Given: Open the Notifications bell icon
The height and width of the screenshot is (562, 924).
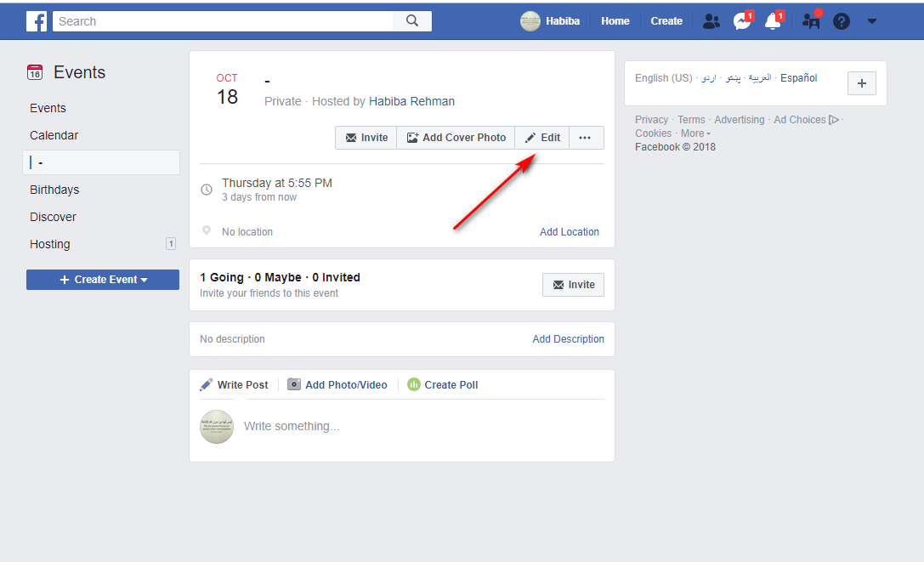Looking at the screenshot, I should (x=773, y=21).
